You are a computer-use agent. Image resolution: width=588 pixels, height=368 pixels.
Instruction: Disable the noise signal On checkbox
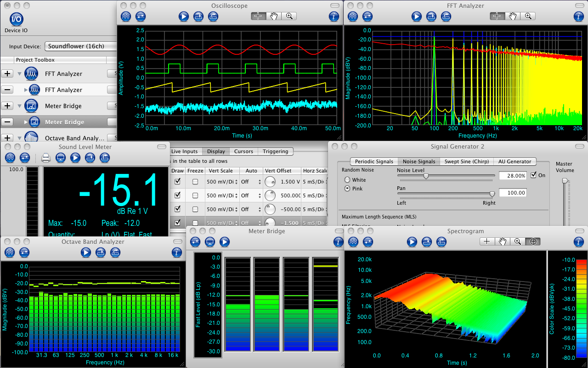(x=533, y=175)
